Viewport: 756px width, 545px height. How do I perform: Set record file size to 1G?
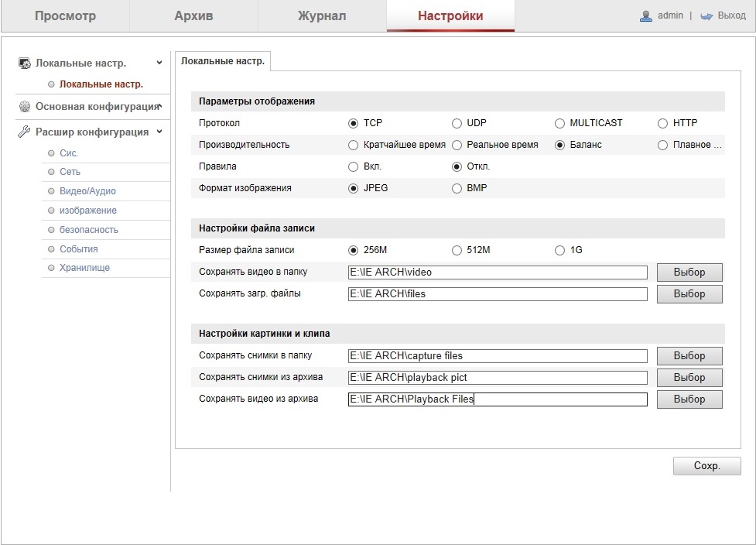click(559, 250)
